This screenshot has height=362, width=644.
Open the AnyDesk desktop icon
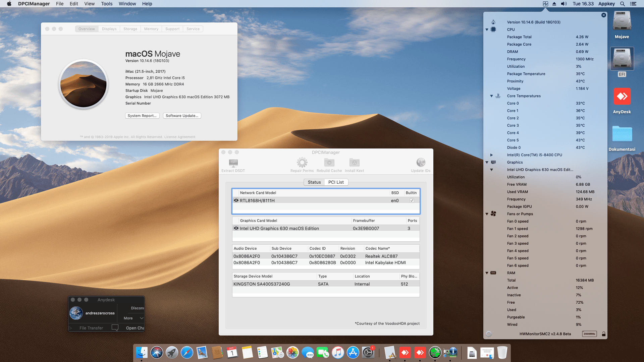pos(622,97)
